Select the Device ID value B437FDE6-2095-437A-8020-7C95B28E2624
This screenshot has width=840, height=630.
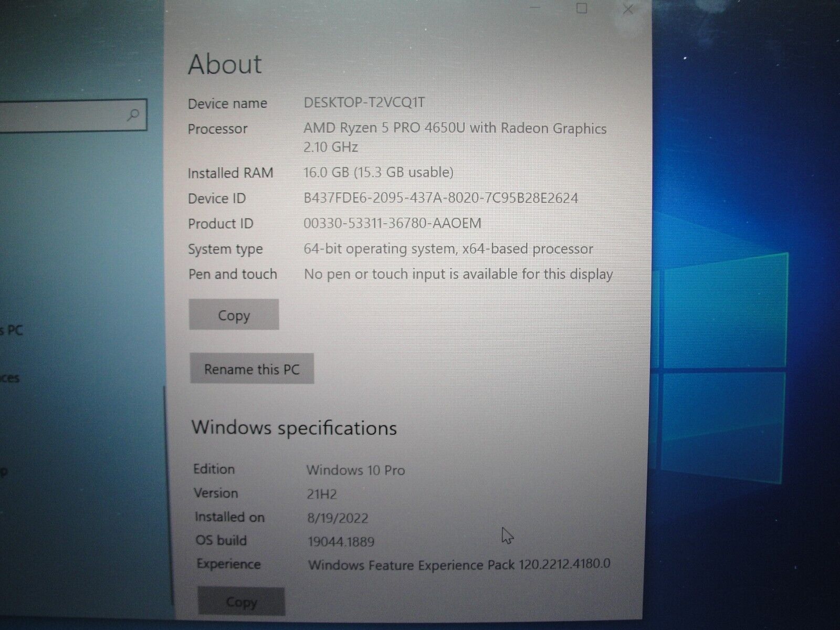441,198
